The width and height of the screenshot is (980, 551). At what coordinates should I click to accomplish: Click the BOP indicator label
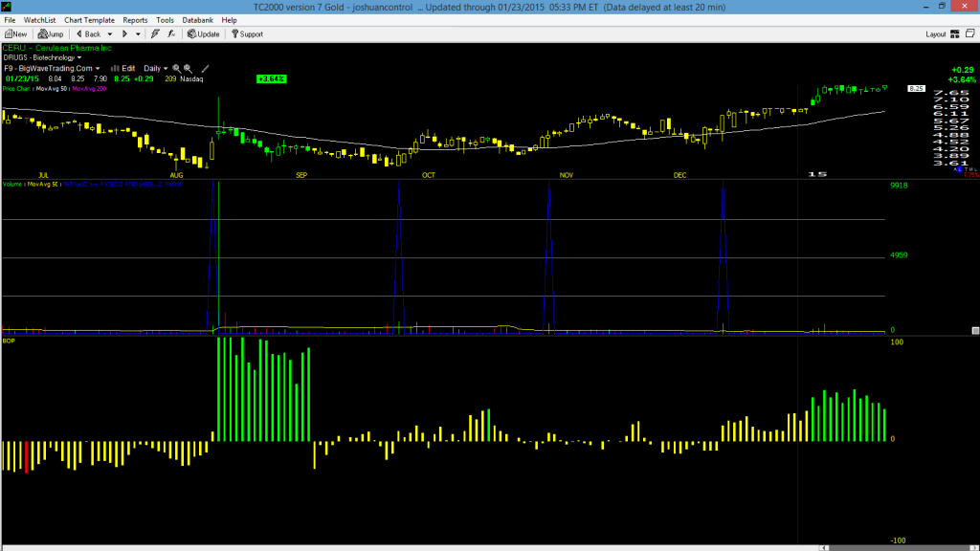click(x=9, y=342)
